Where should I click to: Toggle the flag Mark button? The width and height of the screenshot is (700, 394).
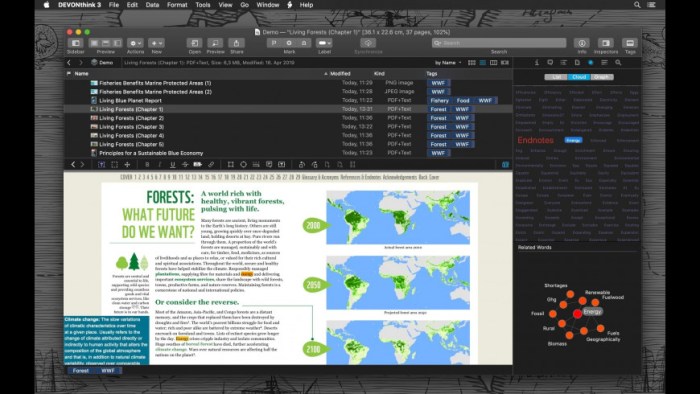pyautogui.click(x=274, y=43)
